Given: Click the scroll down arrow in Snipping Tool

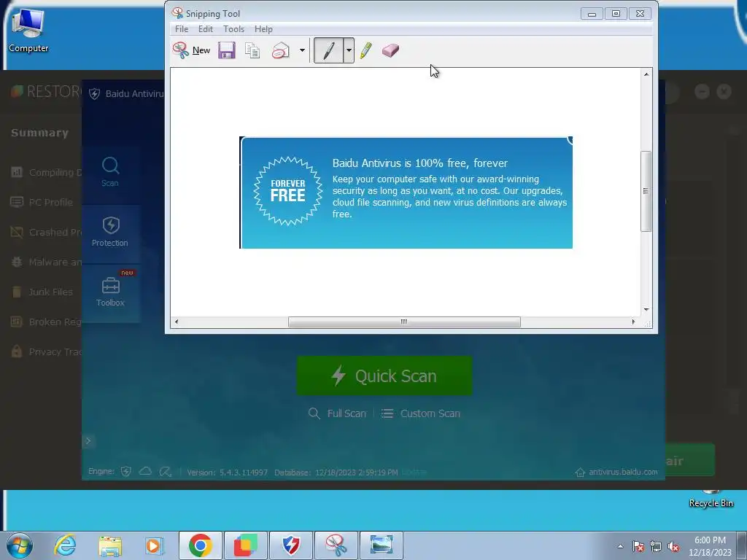Looking at the screenshot, I should (x=646, y=309).
